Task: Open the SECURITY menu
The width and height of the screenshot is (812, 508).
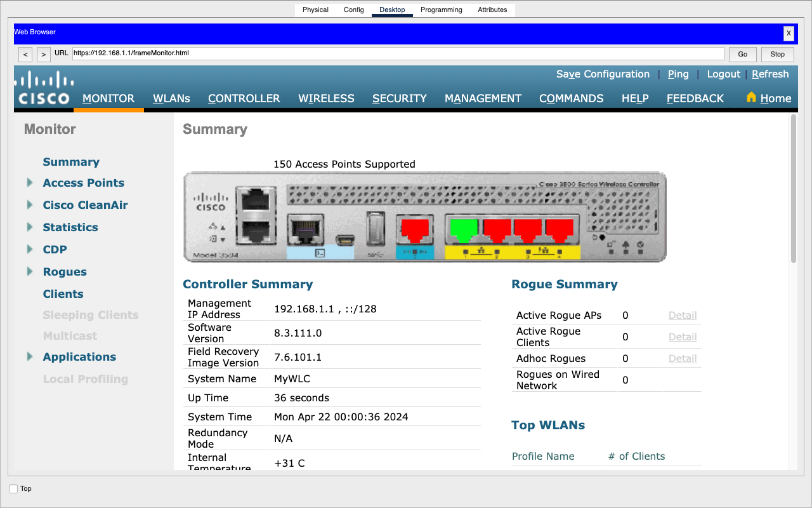Action: (400, 98)
